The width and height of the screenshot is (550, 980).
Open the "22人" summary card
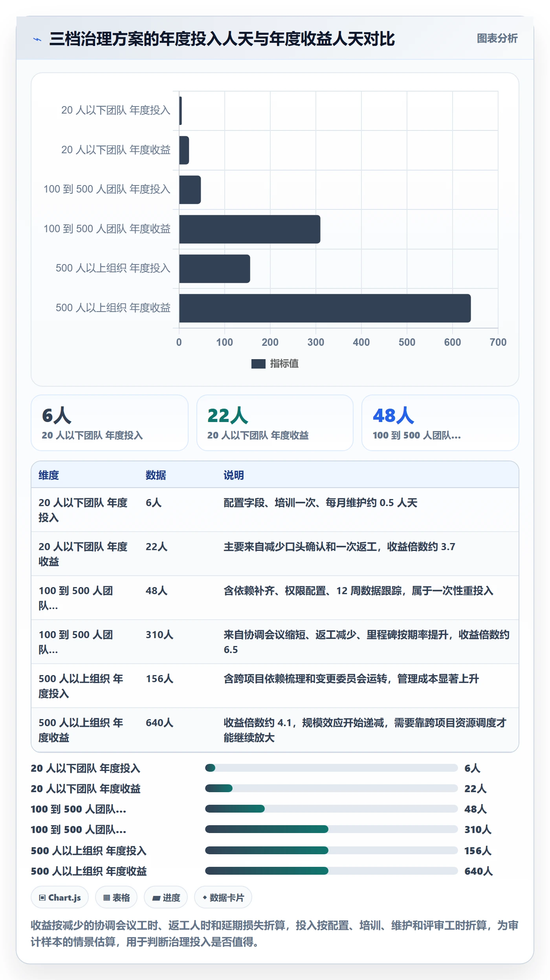click(275, 423)
